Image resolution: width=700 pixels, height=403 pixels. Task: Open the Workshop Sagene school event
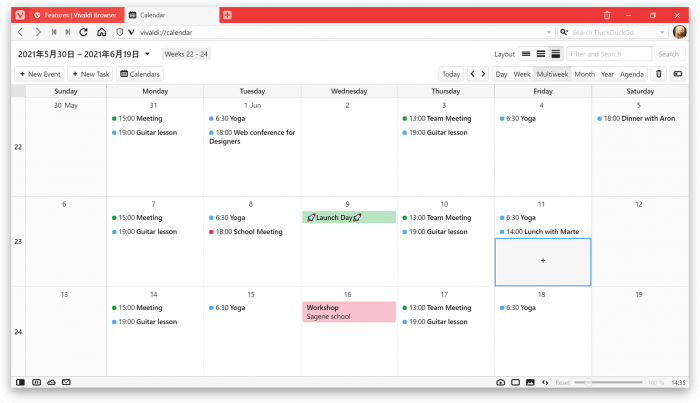[x=349, y=312]
